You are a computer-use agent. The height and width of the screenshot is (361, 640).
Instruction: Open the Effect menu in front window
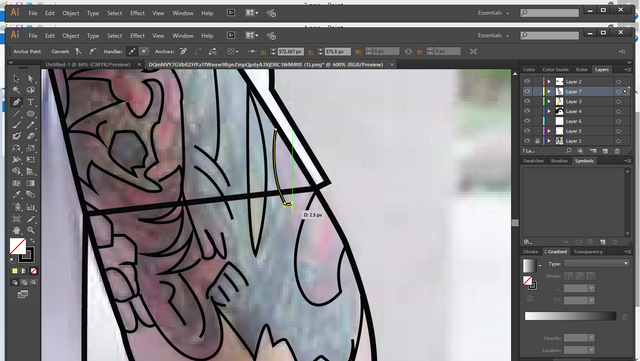(137, 36)
